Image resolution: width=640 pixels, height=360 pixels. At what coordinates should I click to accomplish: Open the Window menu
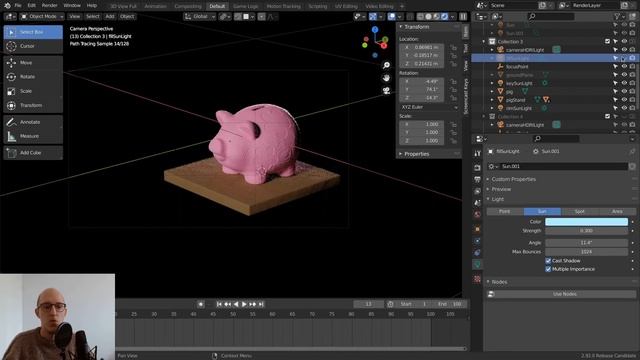72,6
